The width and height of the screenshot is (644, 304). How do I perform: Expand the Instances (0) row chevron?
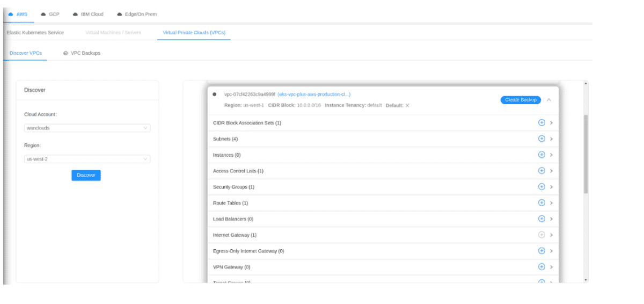click(552, 155)
